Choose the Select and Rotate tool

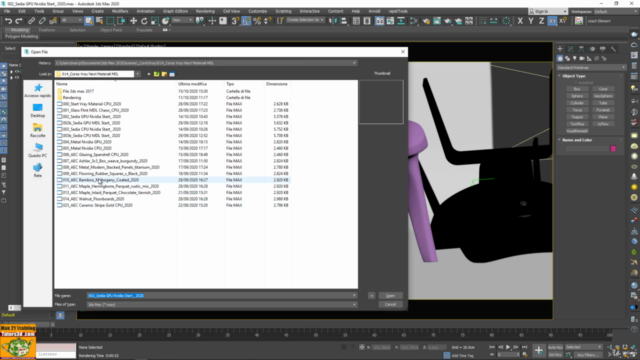[x=144, y=21]
